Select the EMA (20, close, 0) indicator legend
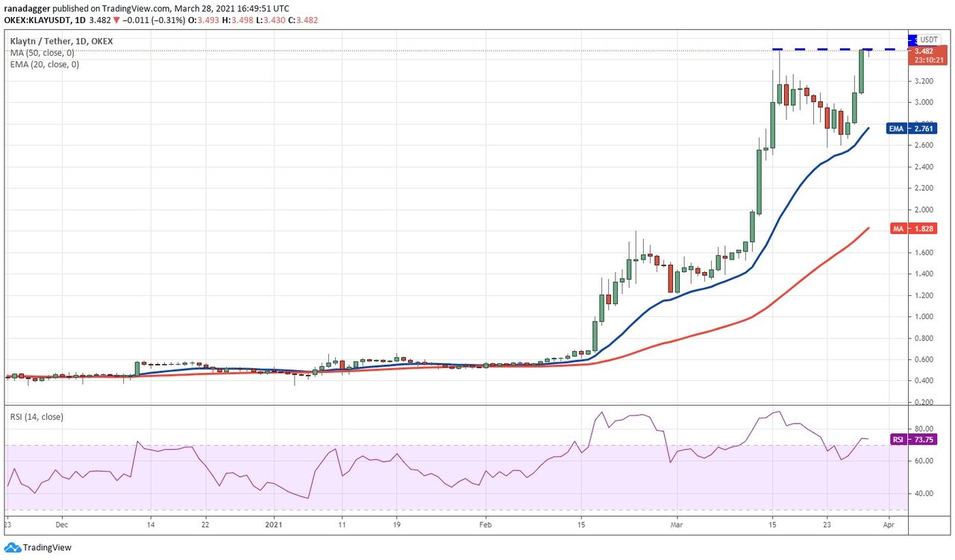955x560 pixels. [45, 64]
